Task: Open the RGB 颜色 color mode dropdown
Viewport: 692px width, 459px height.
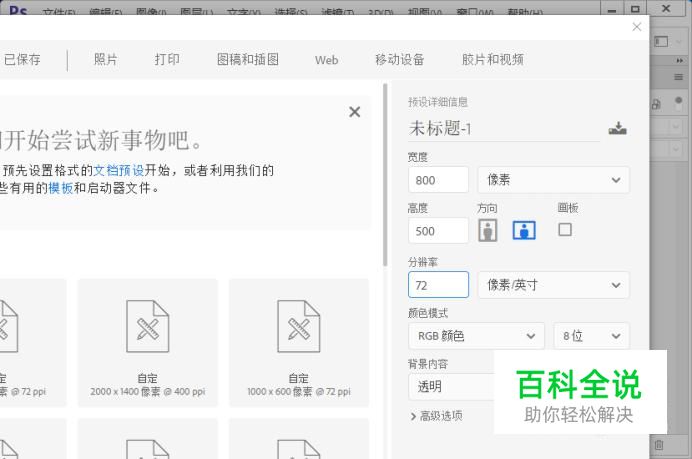Action: pos(476,336)
